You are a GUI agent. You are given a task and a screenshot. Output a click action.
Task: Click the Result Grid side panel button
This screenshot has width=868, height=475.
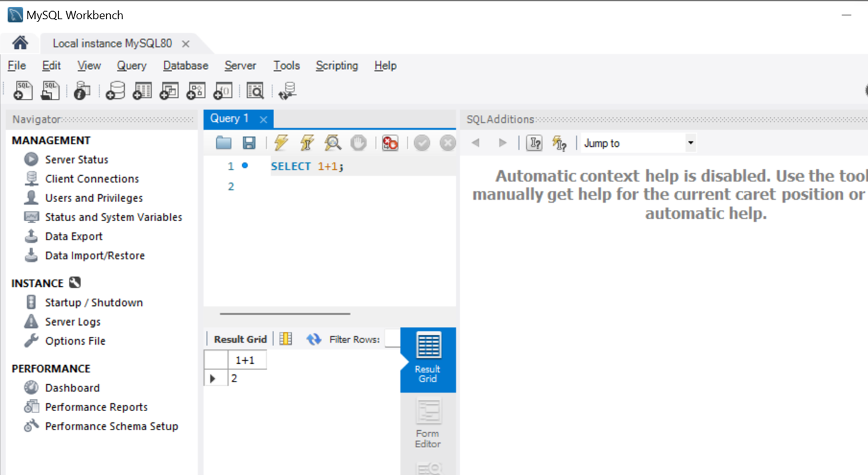tap(428, 359)
